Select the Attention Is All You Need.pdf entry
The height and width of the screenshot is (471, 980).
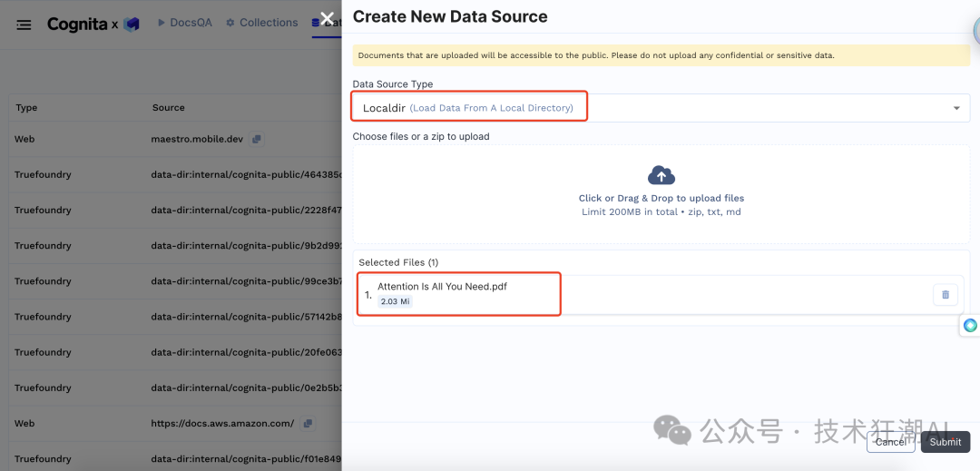point(442,287)
